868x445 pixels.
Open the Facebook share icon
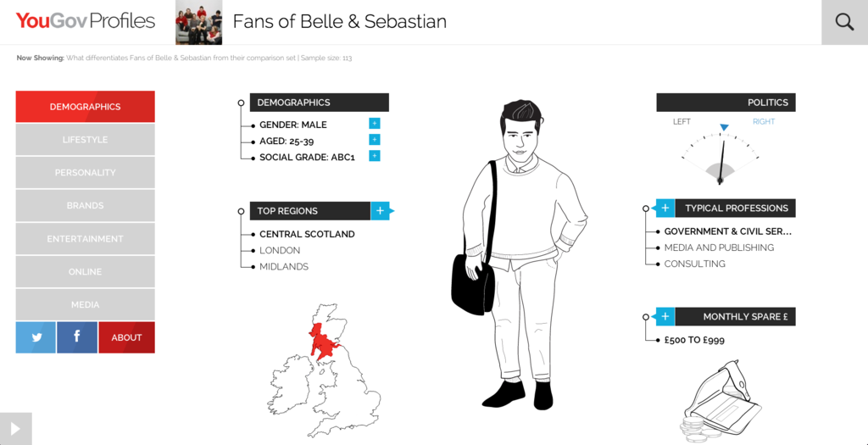coord(77,337)
